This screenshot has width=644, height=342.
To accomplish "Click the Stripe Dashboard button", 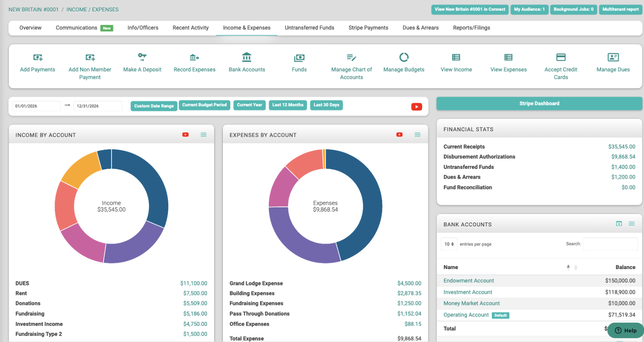I will 539,104.
